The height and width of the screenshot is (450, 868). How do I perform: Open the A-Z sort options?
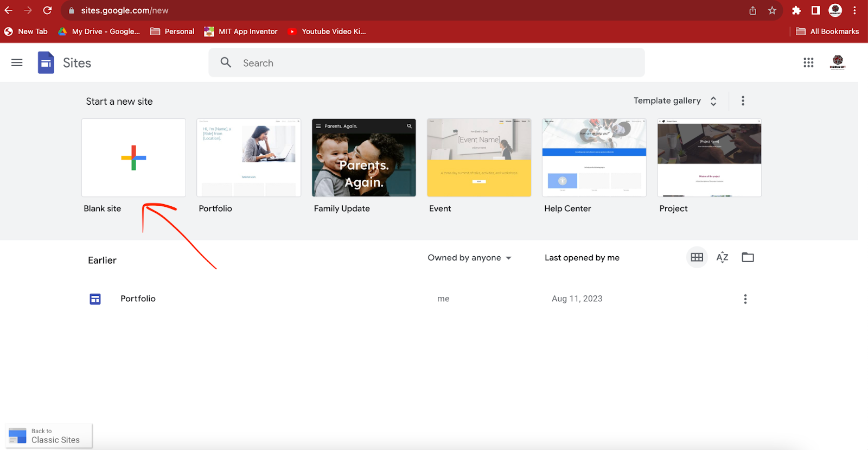(722, 257)
